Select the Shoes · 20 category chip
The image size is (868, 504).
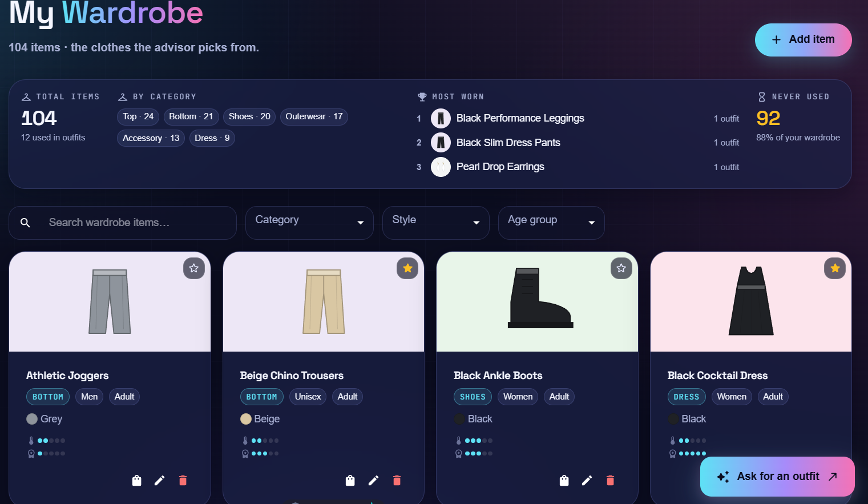(x=249, y=116)
